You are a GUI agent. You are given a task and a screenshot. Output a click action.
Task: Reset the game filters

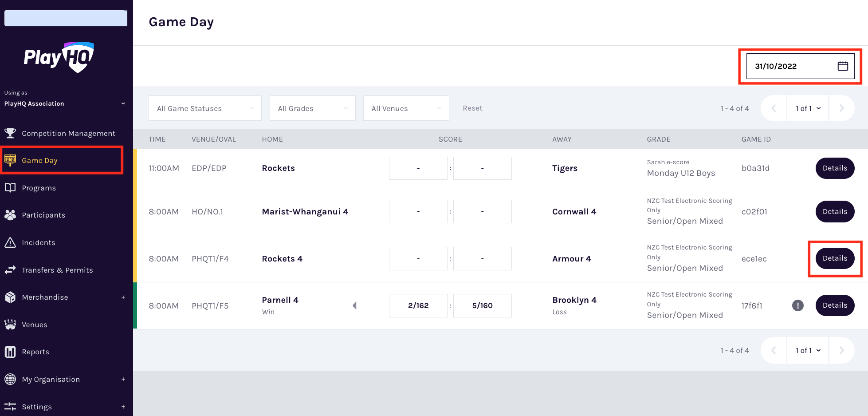point(472,108)
